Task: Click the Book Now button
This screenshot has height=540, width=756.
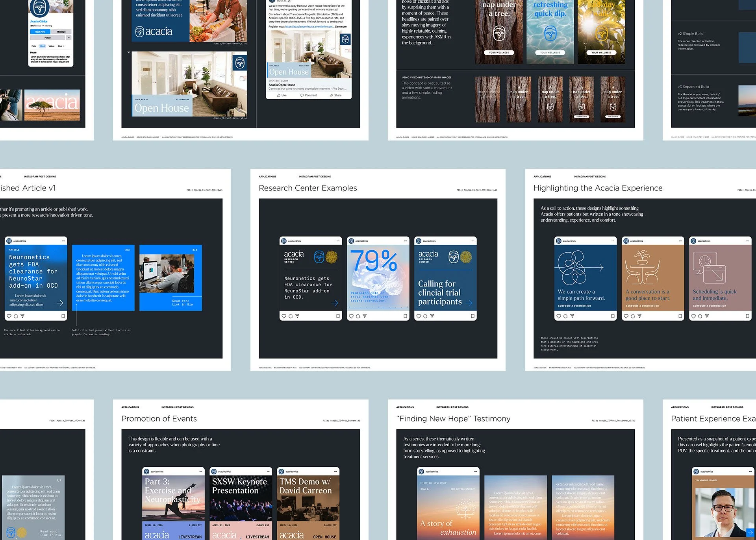Action: tap(40, 32)
